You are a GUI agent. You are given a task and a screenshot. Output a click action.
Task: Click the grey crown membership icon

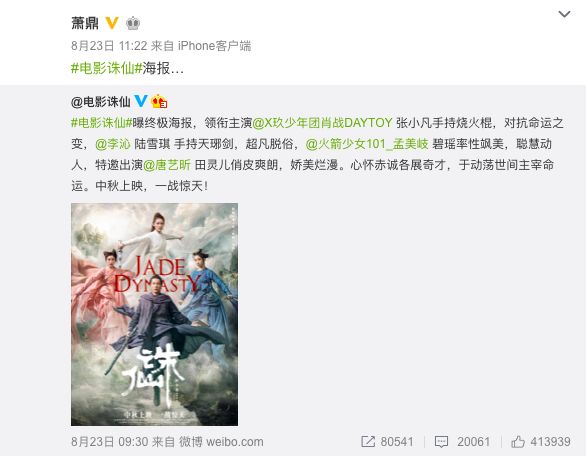[x=133, y=23]
